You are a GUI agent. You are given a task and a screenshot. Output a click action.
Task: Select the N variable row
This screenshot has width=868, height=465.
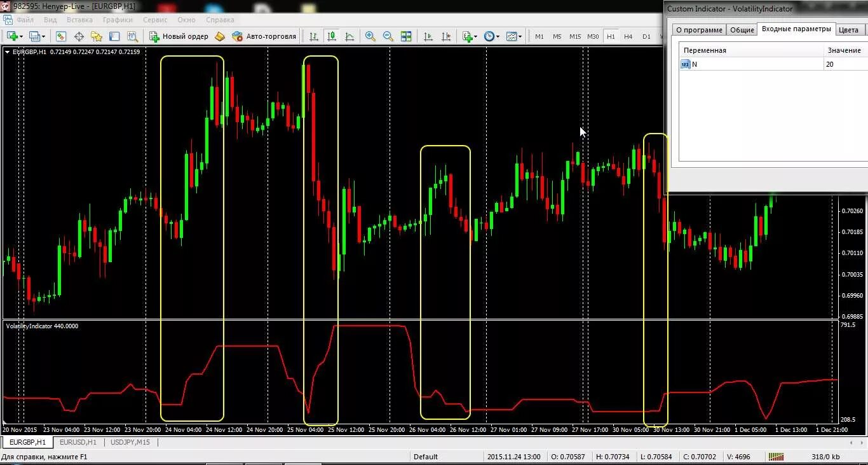point(773,64)
